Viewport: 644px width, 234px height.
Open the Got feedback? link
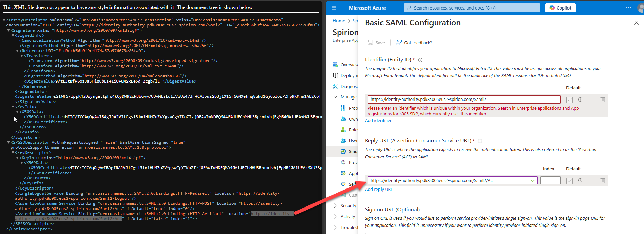point(418,43)
